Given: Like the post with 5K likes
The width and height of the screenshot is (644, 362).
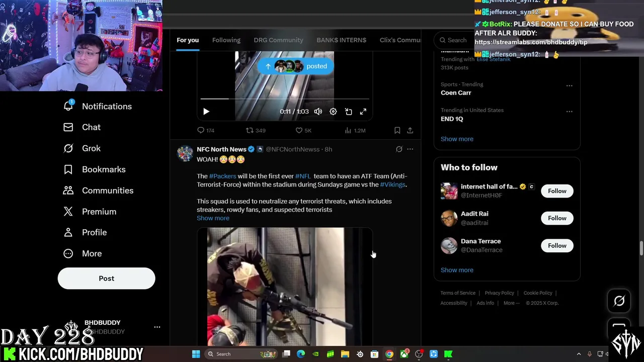Looking at the screenshot, I should tap(303, 130).
